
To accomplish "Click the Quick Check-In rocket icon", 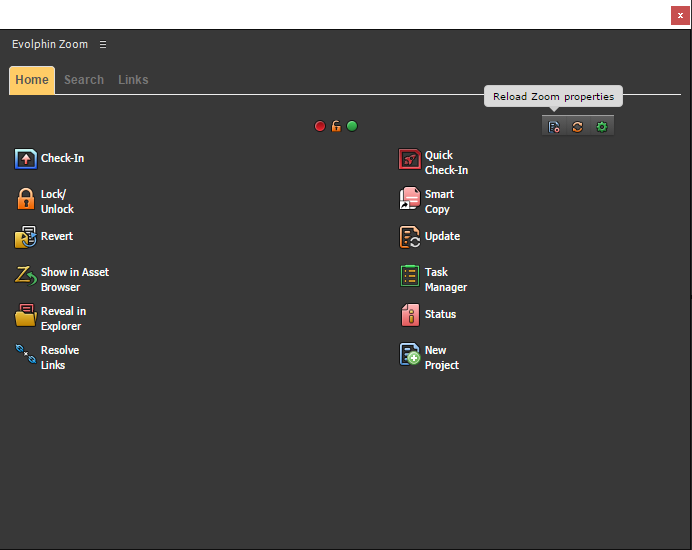I will [x=410, y=159].
